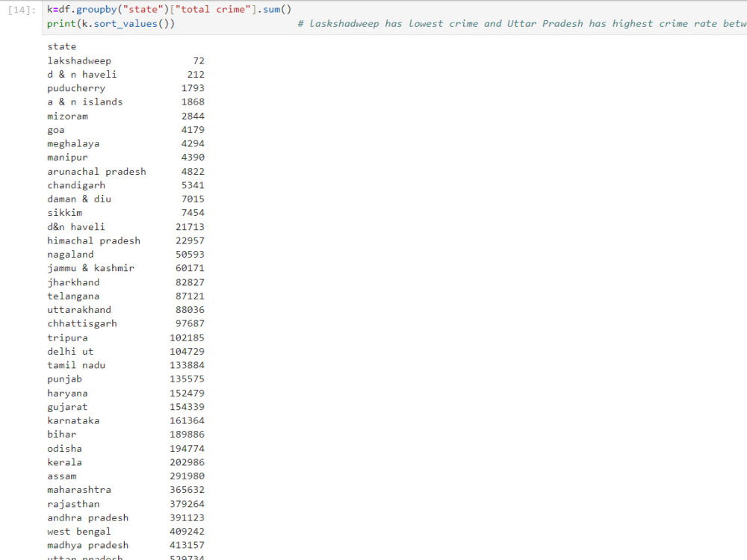Click the 'jharkhand' row label
Image resolution: width=747 pixels, height=560 pixels.
point(73,282)
